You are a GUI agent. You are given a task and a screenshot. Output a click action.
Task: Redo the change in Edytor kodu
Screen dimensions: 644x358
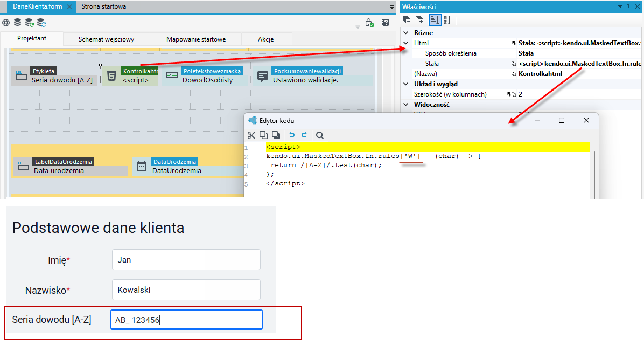[x=304, y=135]
